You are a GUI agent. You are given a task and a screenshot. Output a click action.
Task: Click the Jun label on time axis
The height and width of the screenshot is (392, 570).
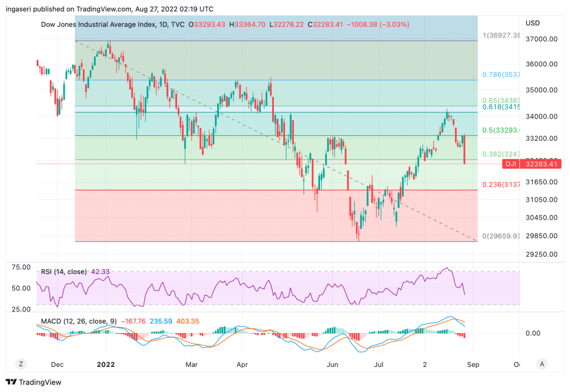click(332, 364)
